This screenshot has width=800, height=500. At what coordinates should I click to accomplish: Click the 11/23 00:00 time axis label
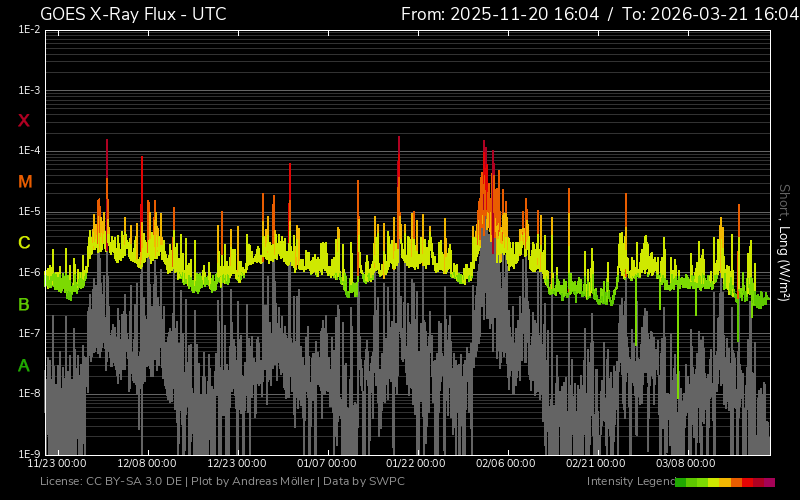56,464
